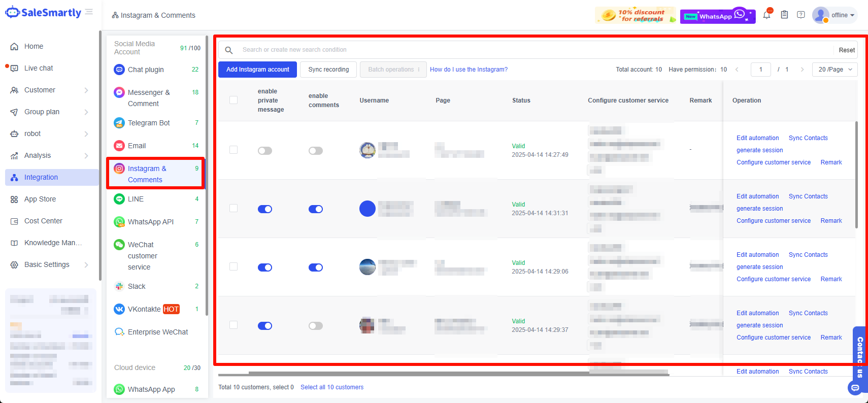868x403 pixels.
Task: Open App Store menu item
Action: click(x=40, y=199)
